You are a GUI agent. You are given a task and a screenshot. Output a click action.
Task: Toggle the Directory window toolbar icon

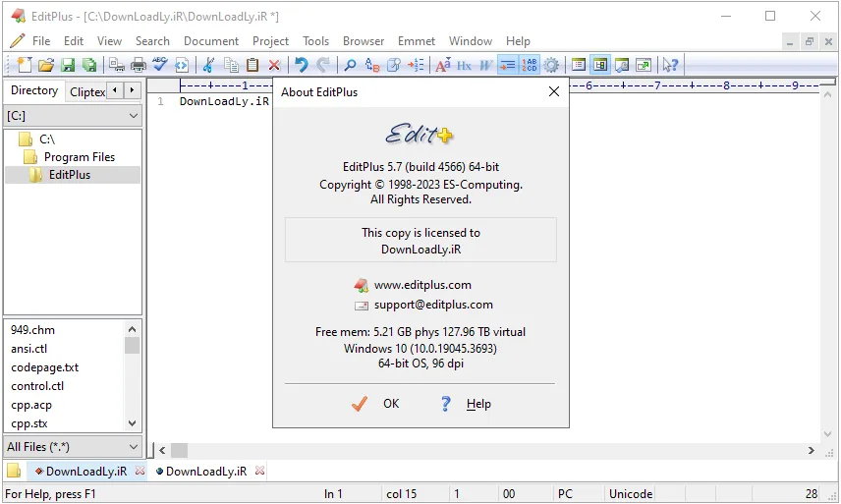tap(600, 65)
